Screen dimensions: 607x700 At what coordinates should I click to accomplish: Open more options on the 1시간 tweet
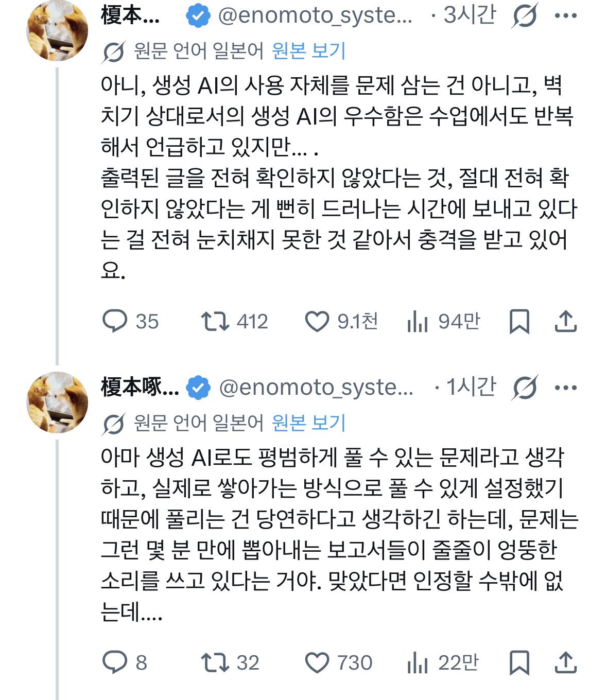(566, 388)
